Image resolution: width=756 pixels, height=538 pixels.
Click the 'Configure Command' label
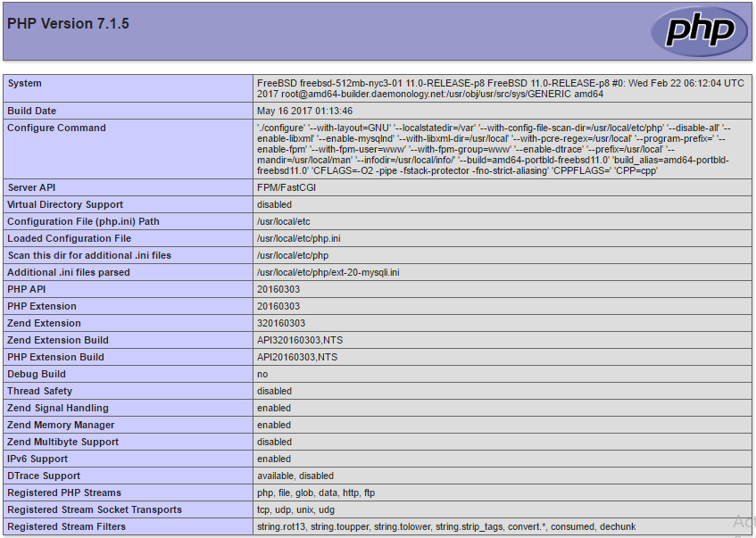pyautogui.click(x=56, y=128)
